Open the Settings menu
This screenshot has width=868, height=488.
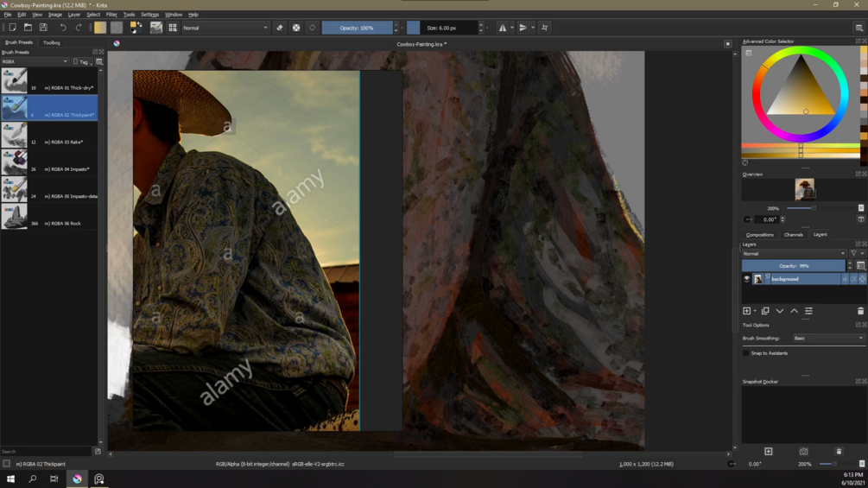[x=149, y=15]
